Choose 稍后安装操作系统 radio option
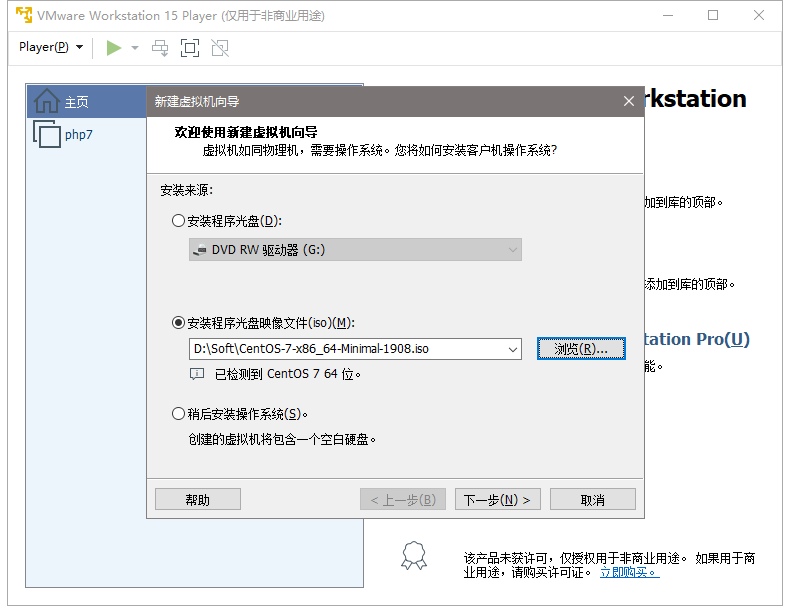Screen dimensions: 790x613 pos(179,413)
